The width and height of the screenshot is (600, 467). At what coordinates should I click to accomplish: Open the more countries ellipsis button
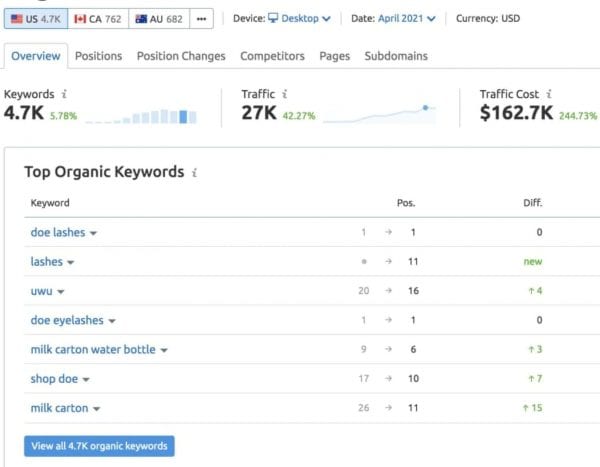click(x=201, y=19)
